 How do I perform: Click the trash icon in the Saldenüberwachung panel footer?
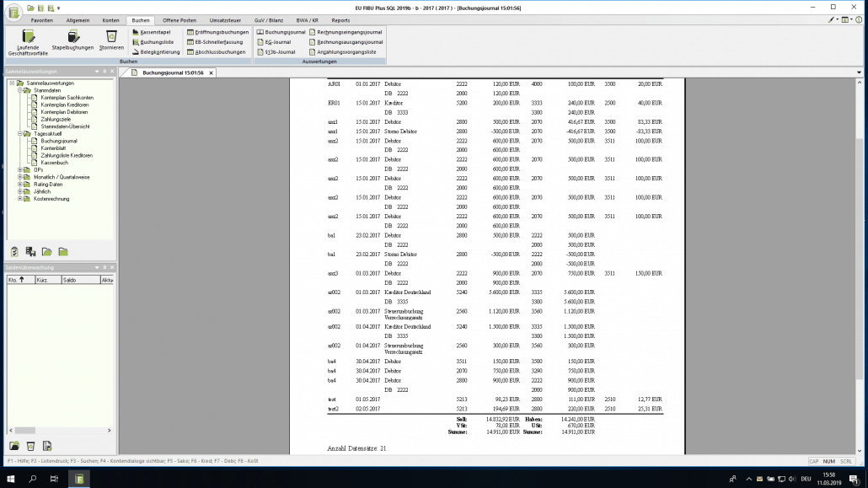tap(30, 446)
